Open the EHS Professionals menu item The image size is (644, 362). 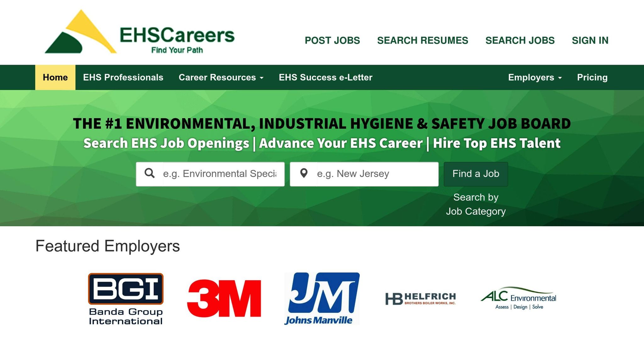coord(123,77)
